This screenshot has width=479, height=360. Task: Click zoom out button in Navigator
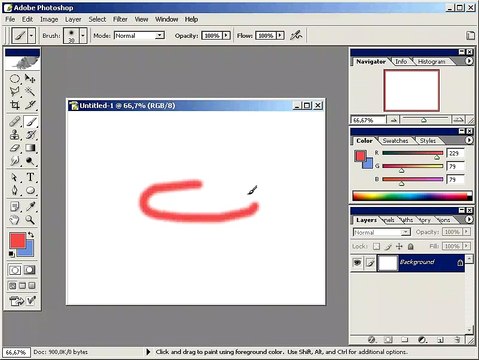(x=394, y=120)
